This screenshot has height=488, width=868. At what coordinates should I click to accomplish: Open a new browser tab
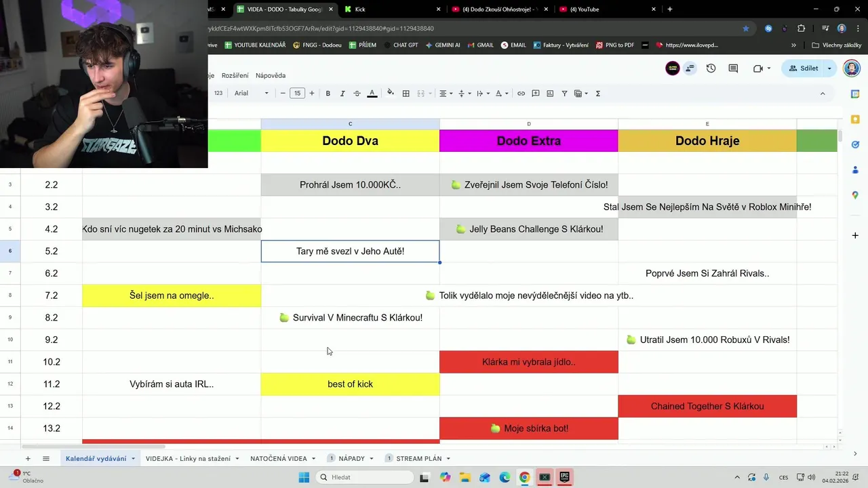pos(670,9)
